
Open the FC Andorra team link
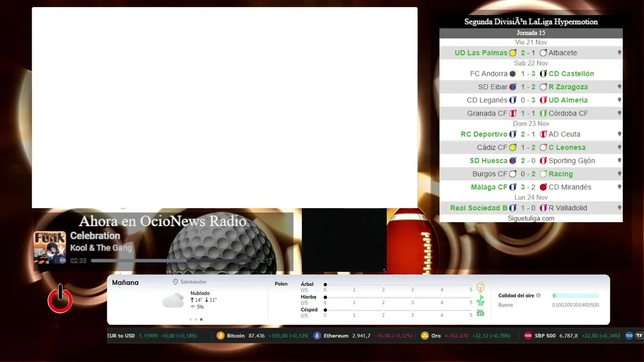(489, 73)
